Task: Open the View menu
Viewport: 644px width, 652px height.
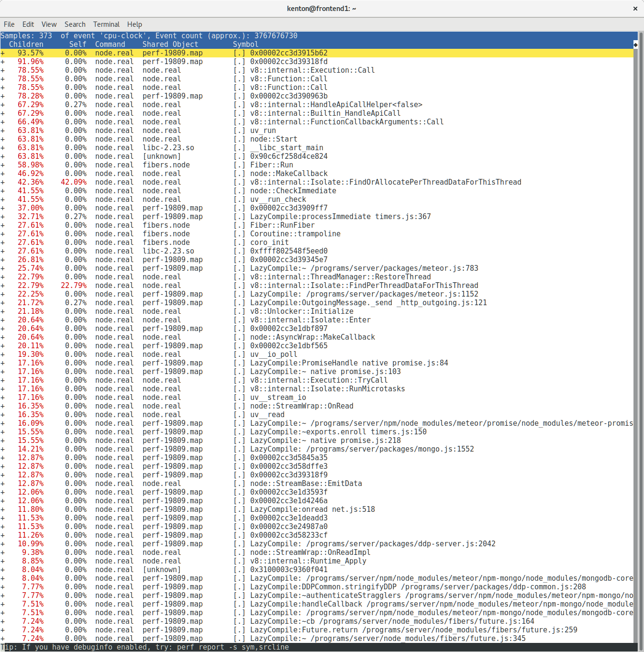Action: [x=49, y=24]
